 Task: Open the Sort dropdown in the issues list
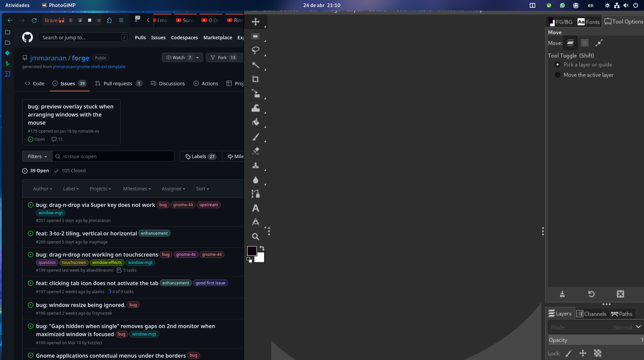(202, 188)
